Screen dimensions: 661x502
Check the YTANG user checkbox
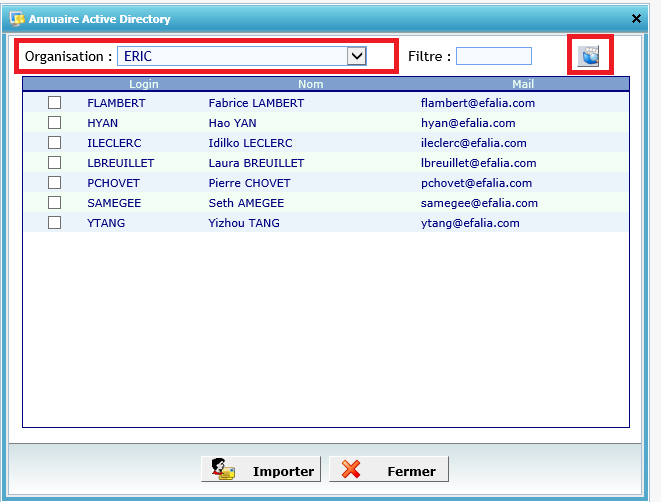tap(55, 223)
